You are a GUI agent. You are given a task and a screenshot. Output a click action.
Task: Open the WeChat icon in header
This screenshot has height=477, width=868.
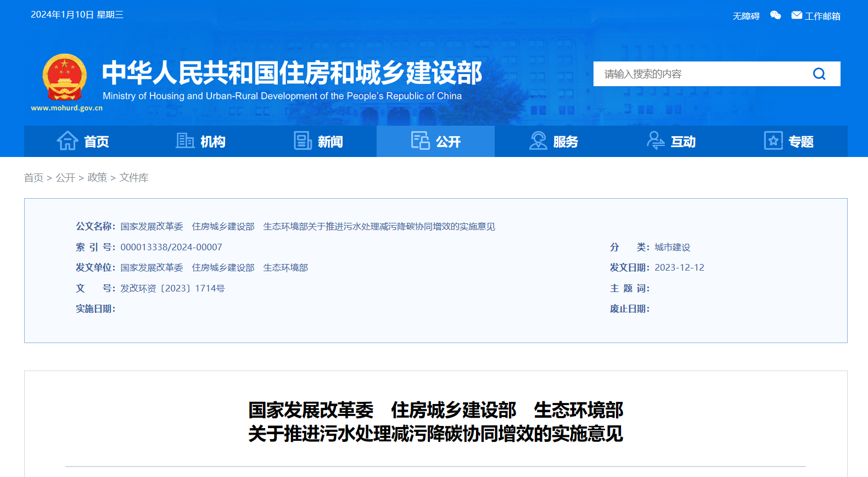point(775,15)
